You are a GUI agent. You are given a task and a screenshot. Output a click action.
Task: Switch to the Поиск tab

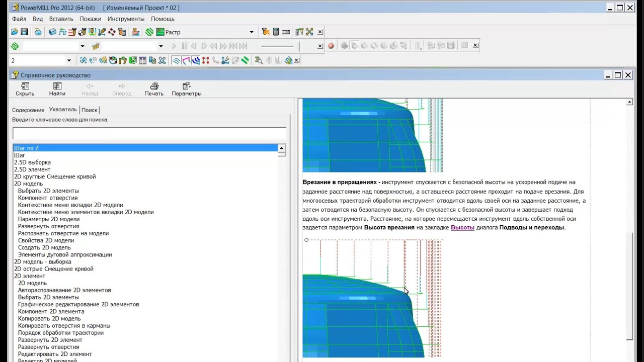[90, 110]
